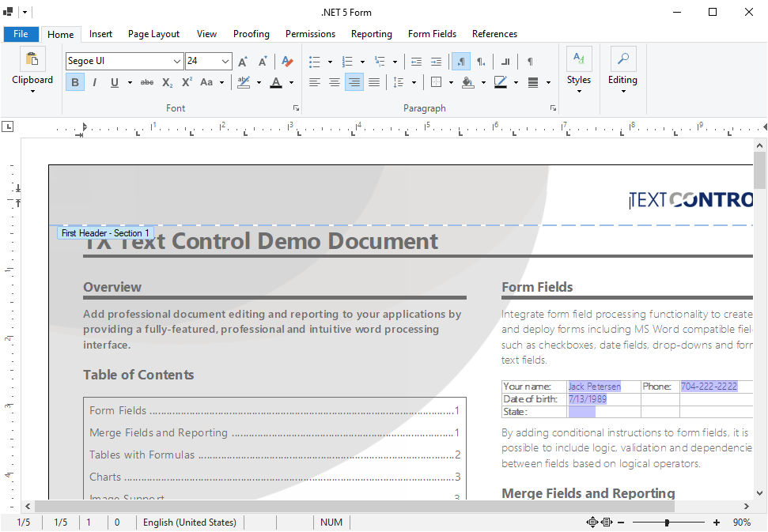
Task: Switch to the Page Layout tab
Action: tap(153, 34)
